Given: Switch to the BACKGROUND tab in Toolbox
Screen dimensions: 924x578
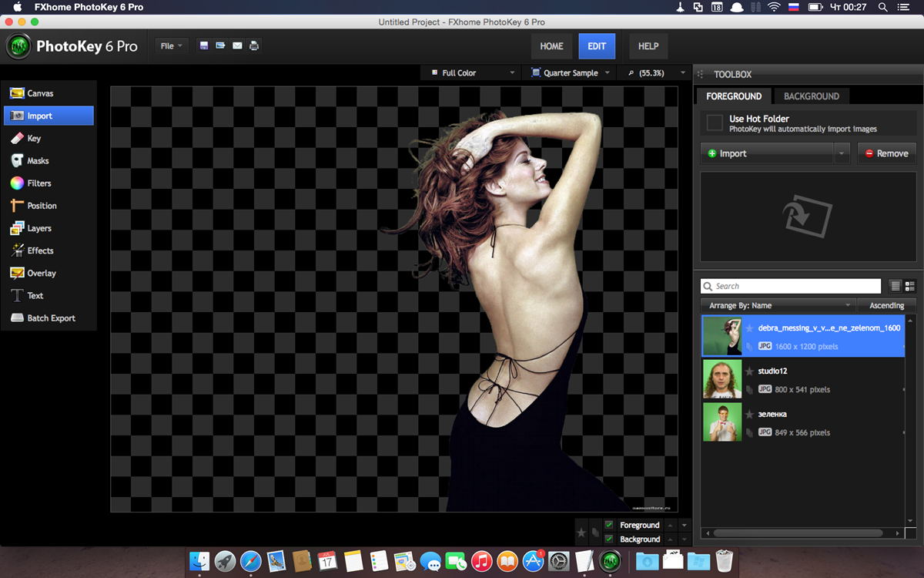Looking at the screenshot, I should coord(811,96).
